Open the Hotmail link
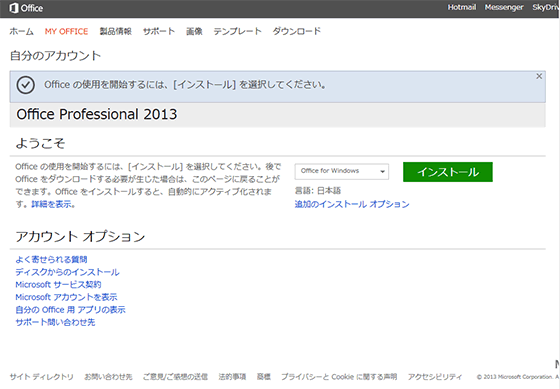Image resolution: width=560 pixels, height=389 pixels. click(462, 7)
